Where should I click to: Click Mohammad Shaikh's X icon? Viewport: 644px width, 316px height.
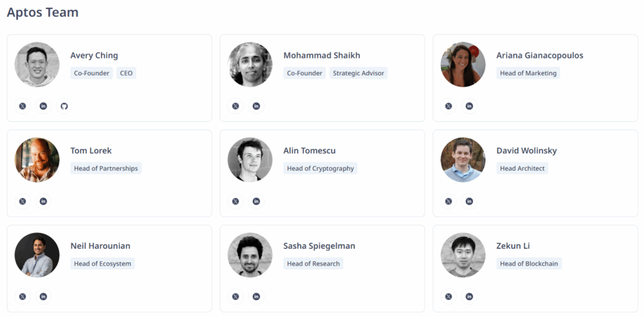[236, 106]
